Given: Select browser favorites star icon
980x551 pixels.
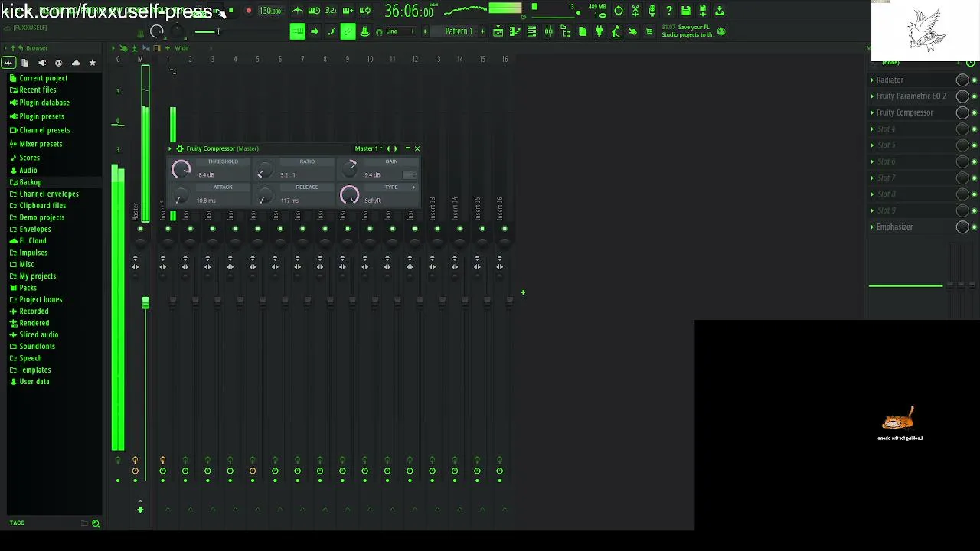Looking at the screenshot, I should (x=93, y=63).
